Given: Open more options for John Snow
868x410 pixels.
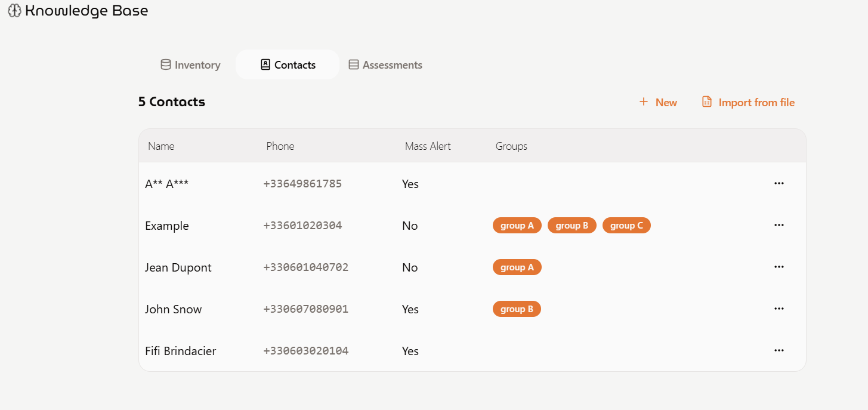Looking at the screenshot, I should pos(779,309).
